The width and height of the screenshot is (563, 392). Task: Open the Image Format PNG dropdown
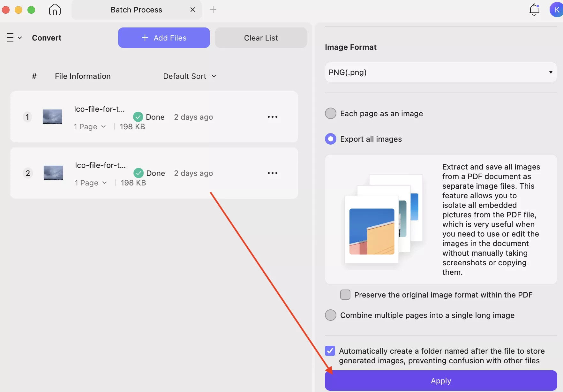tap(440, 72)
